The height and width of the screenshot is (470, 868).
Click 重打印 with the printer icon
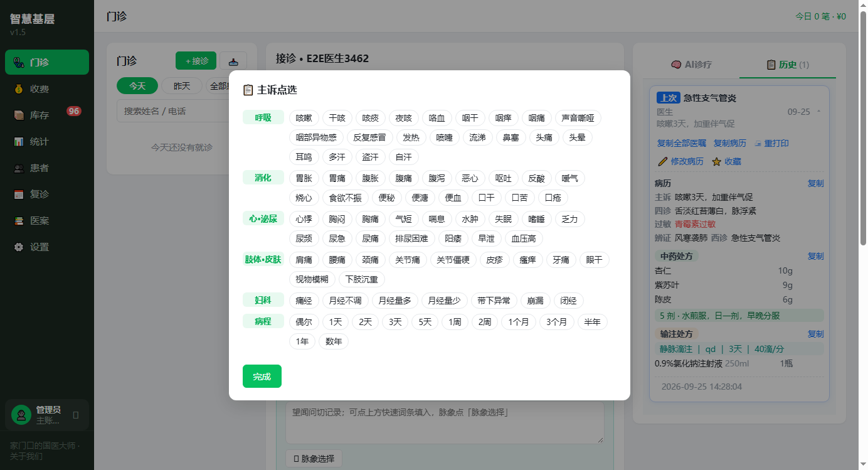(x=770, y=143)
